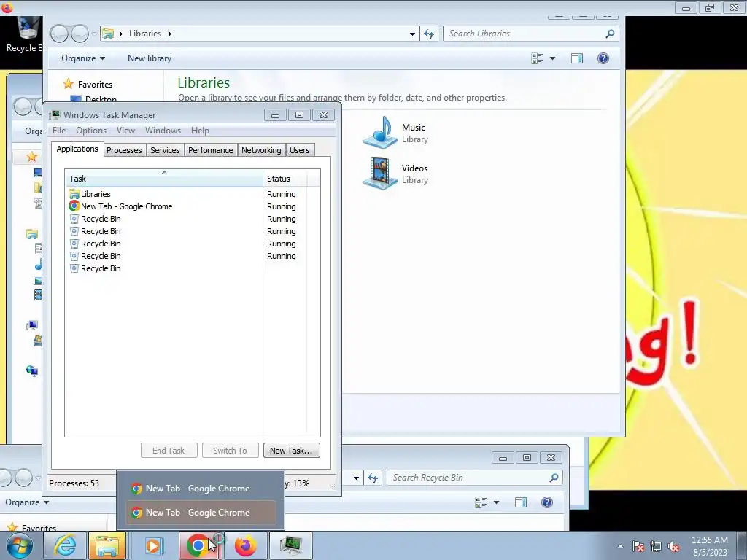Image resolution: width=747 pixels, height=560 pixels.
Task: Open File menu in Task Manager
Action: 59,131
